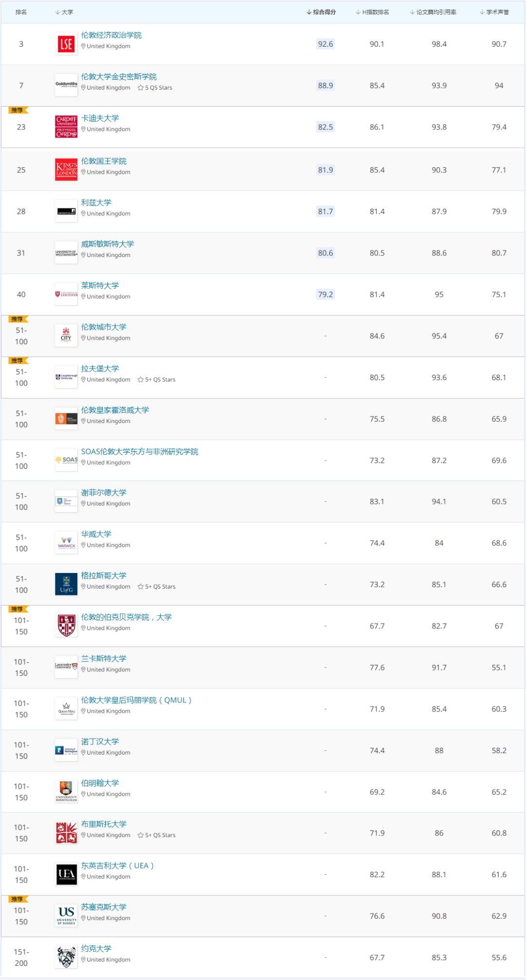Open 伦敦经济政治学院 university link
526x980 pixels.
click(111, 35)
